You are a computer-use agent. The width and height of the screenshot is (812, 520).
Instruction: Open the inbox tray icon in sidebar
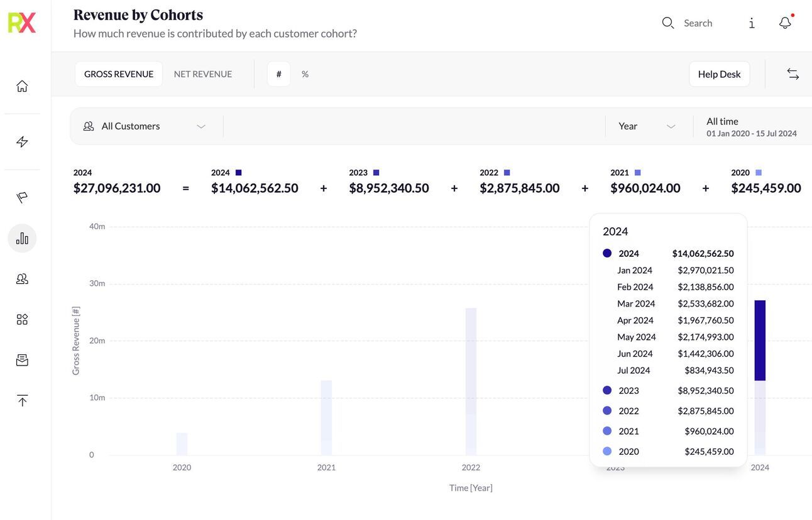coord(22,360)
